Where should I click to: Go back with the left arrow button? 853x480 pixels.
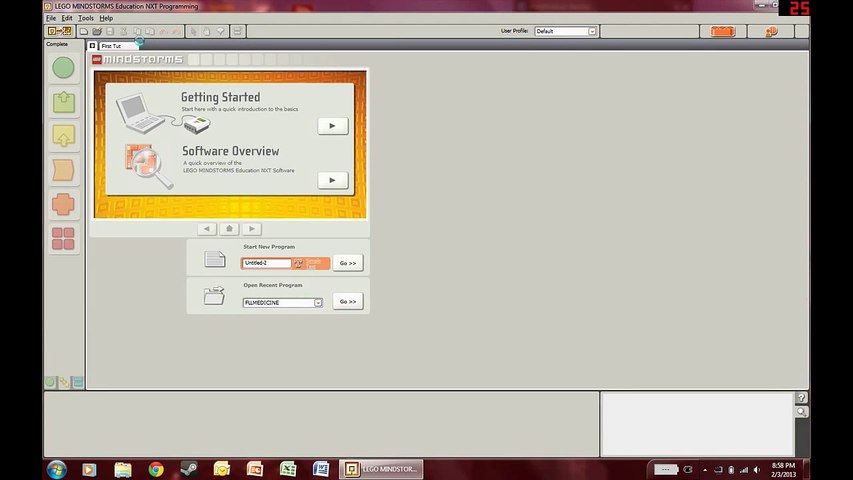tap(207, 229)
